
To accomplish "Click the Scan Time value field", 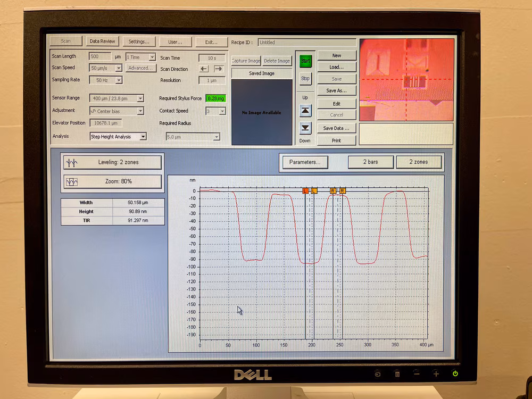I will pos(212,58).
